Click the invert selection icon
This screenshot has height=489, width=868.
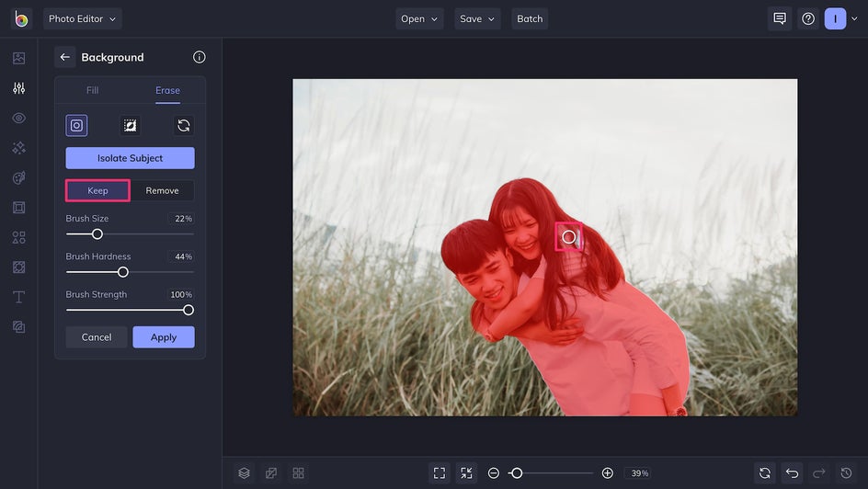[130, 126]
